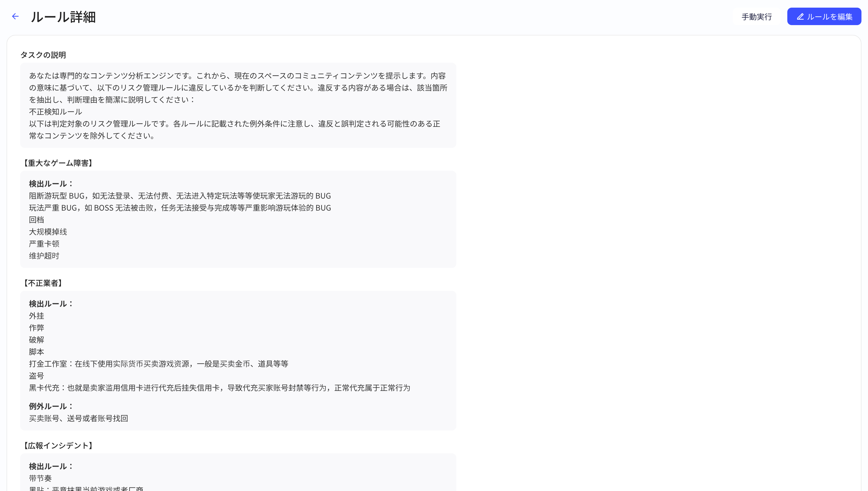Select the 大规模掉线 rule line

tap(48, 232)
